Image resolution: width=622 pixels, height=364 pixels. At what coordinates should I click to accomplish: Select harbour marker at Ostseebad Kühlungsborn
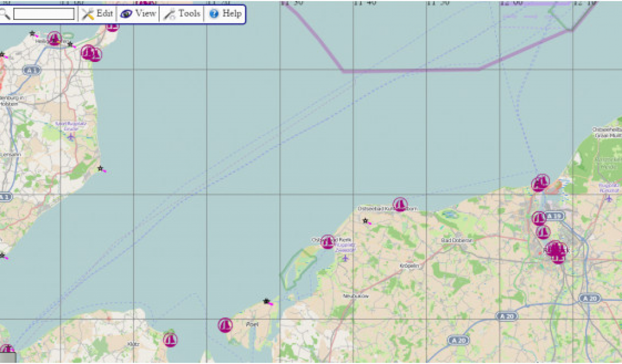pyautogui.click(x=400, y=204)
